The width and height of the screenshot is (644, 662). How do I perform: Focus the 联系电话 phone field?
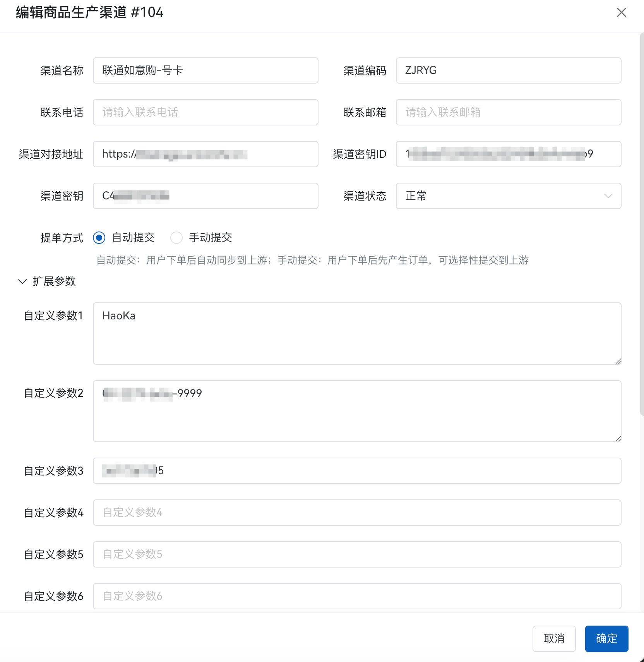pos(206,112)
